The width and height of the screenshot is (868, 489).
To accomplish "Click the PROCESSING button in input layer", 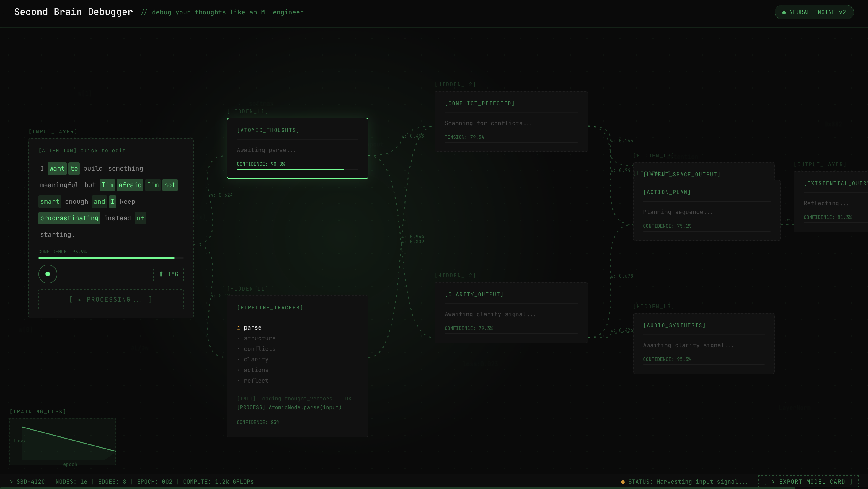I will point(111,300).
